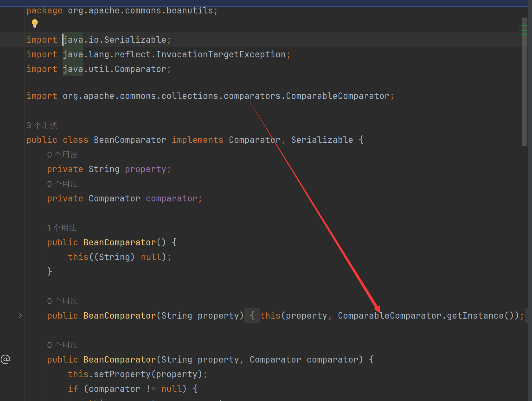Click 'String' type in private String property

point(104,169)
